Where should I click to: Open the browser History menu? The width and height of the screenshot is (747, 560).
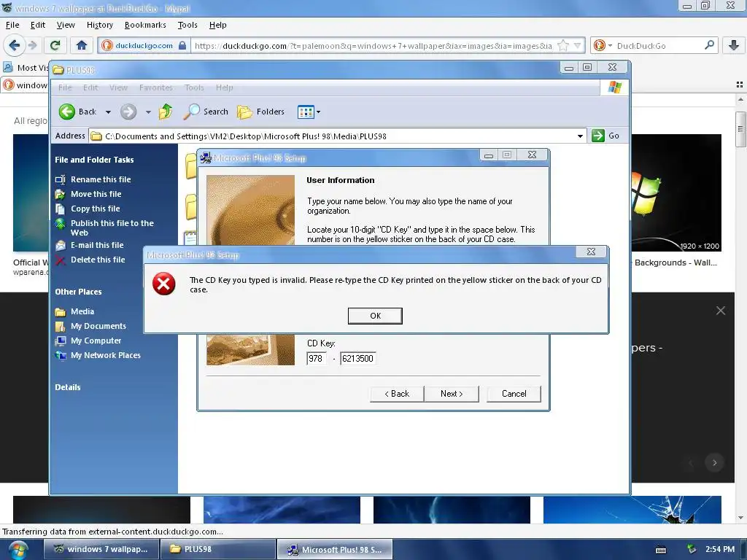[x=99, y=25]
